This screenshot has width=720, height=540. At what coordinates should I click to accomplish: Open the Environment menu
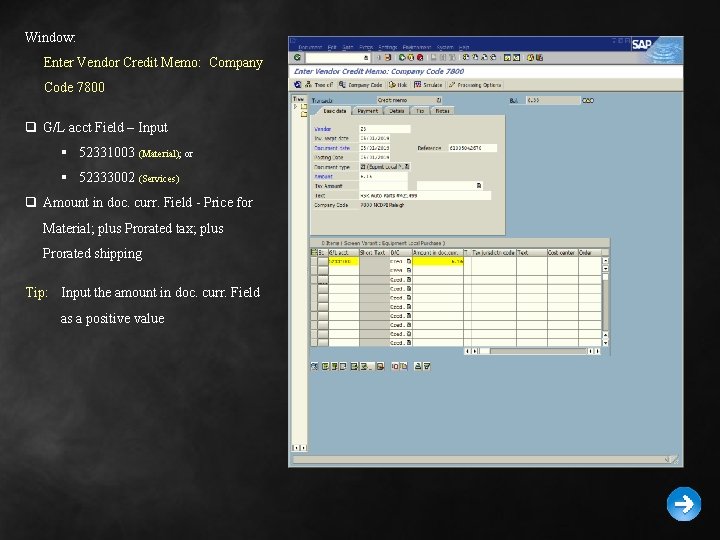(417, 47)
